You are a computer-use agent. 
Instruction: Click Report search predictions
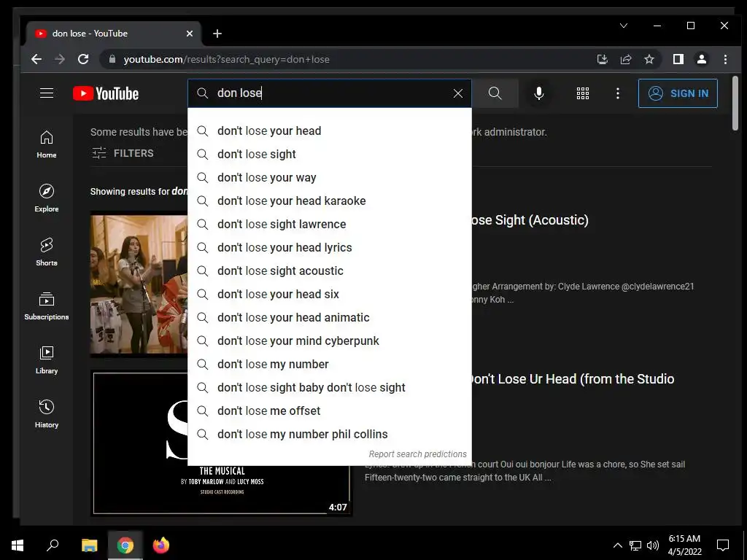tap(417, 454)
